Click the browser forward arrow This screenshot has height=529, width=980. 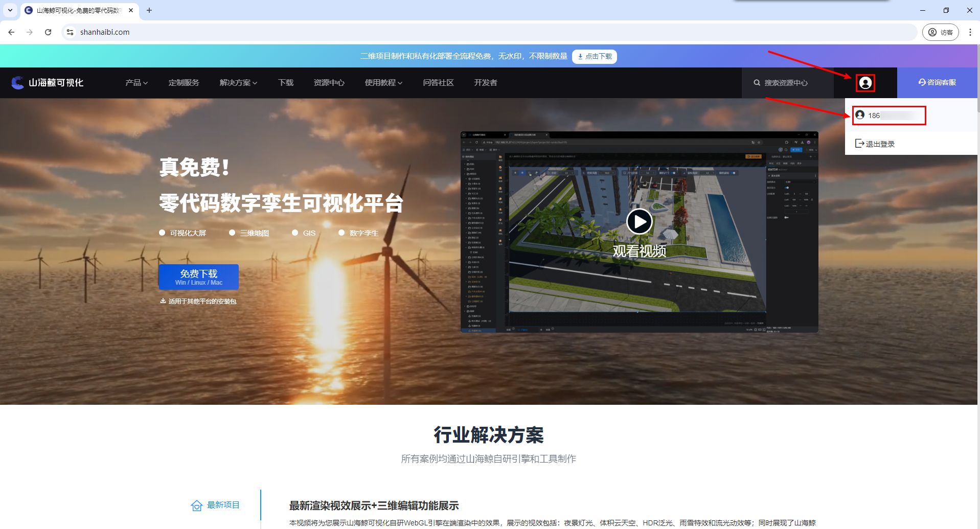point(30,32)
